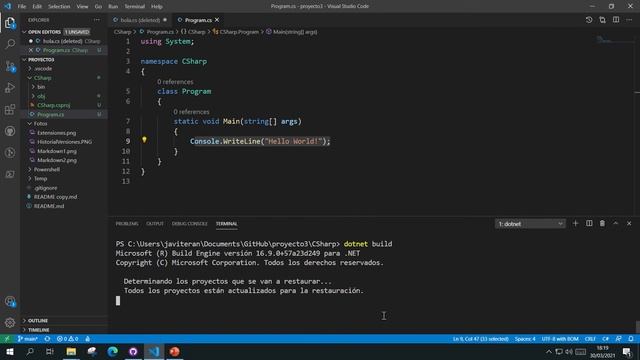
Task: Open the File menu
Action: (x=22, y=7)
